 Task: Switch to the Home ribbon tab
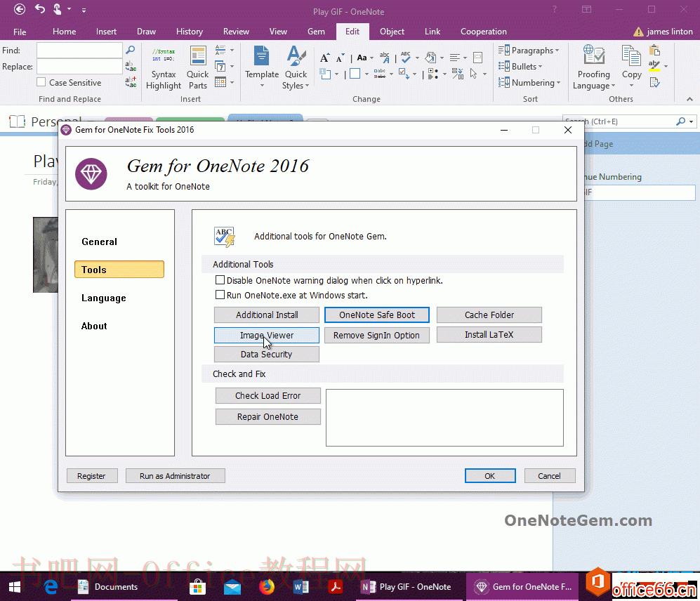(x=65, y=32)
